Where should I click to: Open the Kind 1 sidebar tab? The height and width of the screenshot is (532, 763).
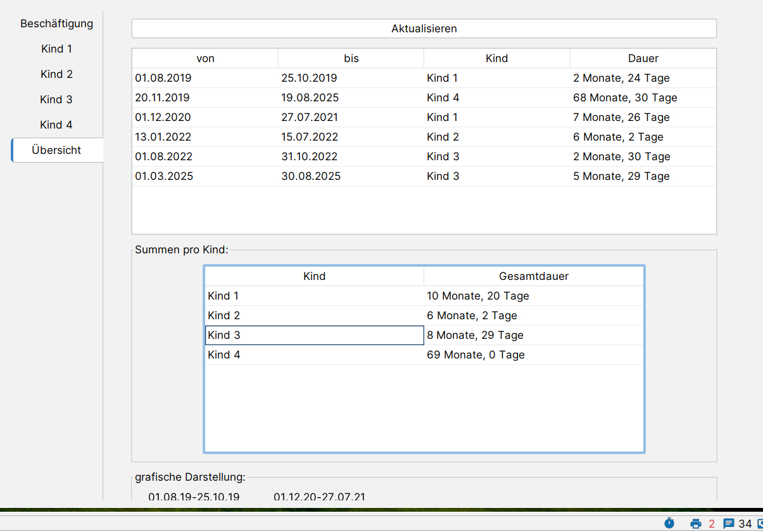click(x=57, y=49)
